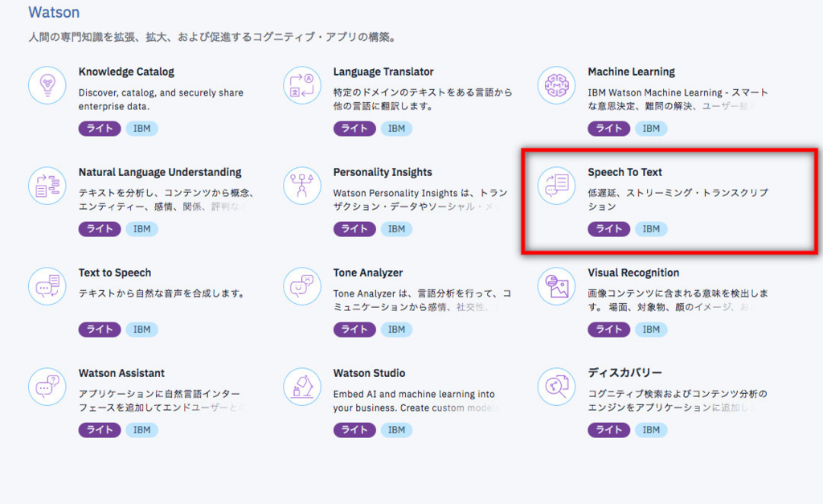The height and width of the screenshot is (504, 823).
Task: Click ライト tag under Watson Studio
Action: 354,430
